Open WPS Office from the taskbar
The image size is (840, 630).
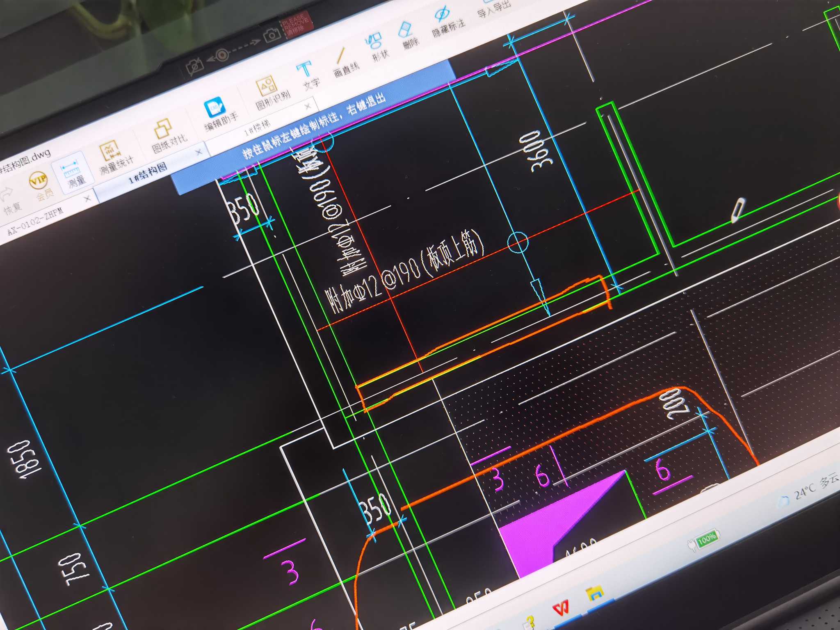click(562, 608)
